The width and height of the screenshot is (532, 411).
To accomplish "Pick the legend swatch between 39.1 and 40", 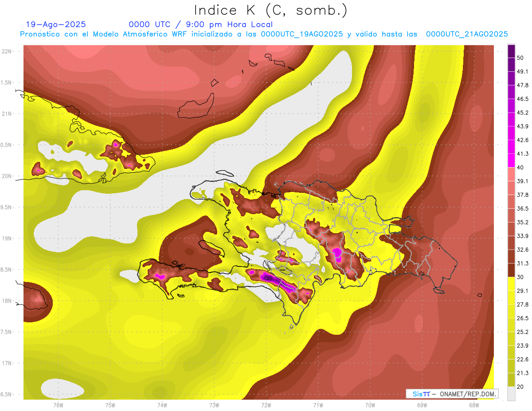I will [511, 174].
